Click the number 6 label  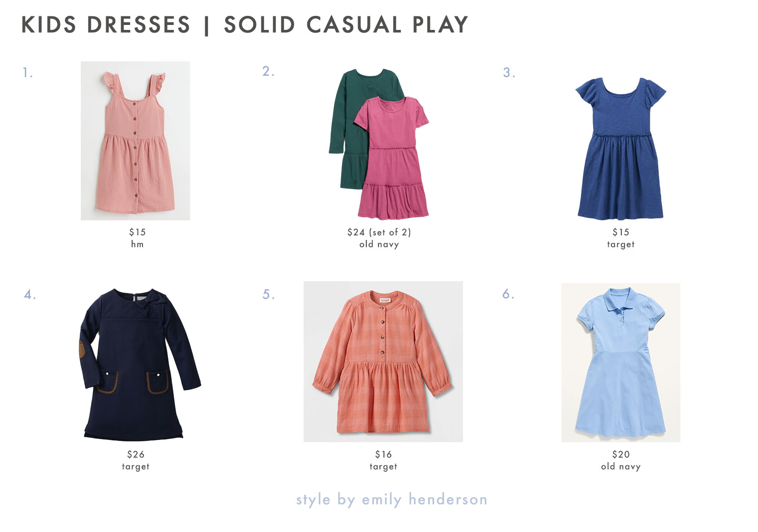[x=508, y=294]
